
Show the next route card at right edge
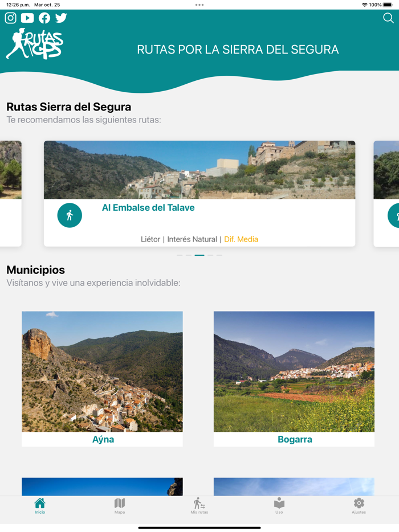(386, 194)
